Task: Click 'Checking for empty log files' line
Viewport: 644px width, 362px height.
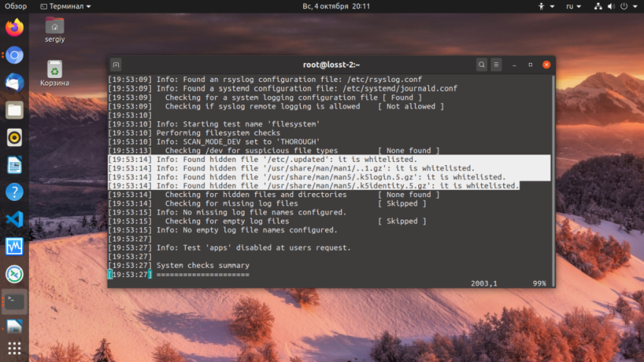Action: point(227,221)
